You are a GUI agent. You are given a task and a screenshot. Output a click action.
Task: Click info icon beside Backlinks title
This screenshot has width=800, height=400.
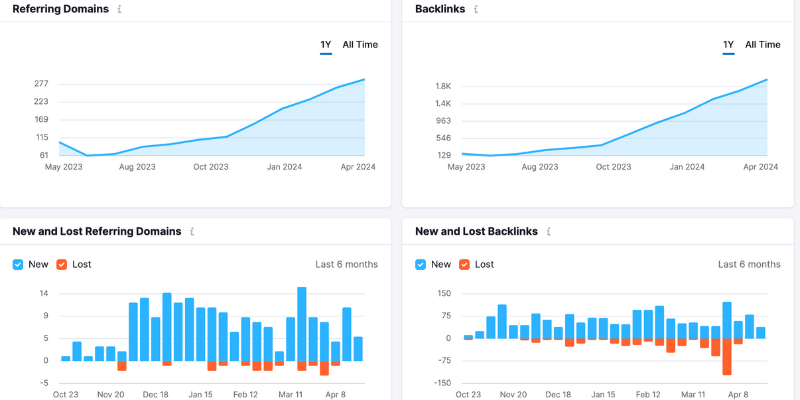pos(476,9)
